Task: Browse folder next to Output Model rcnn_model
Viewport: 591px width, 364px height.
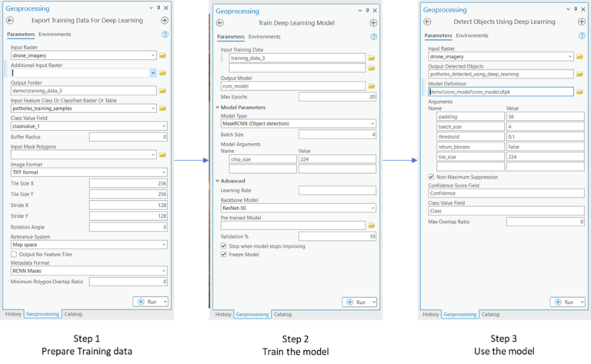Action: point(371,86)
